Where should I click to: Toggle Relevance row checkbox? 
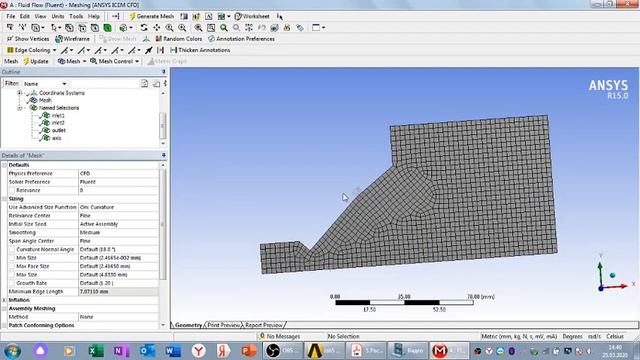pyautogui.click(x=12, y=191)
